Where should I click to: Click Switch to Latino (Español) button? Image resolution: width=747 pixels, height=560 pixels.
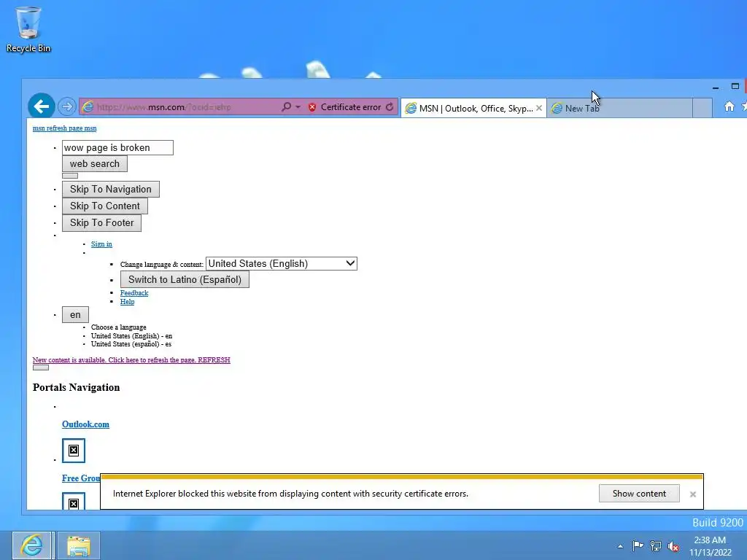[185, 279]
